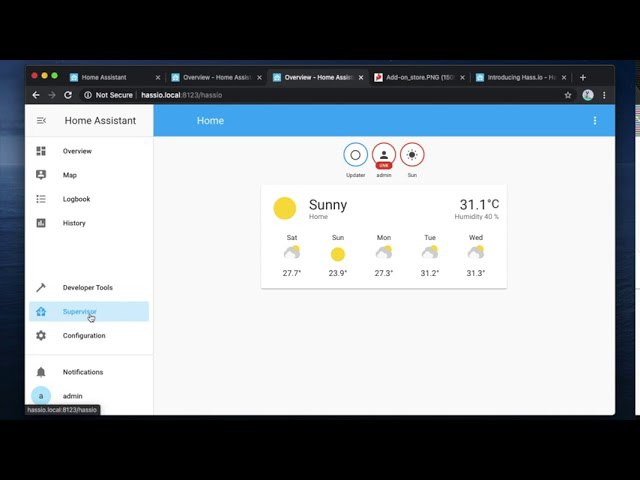
Task: Click the 27.7° Saturday temperature
Action: tap(292, 273)
